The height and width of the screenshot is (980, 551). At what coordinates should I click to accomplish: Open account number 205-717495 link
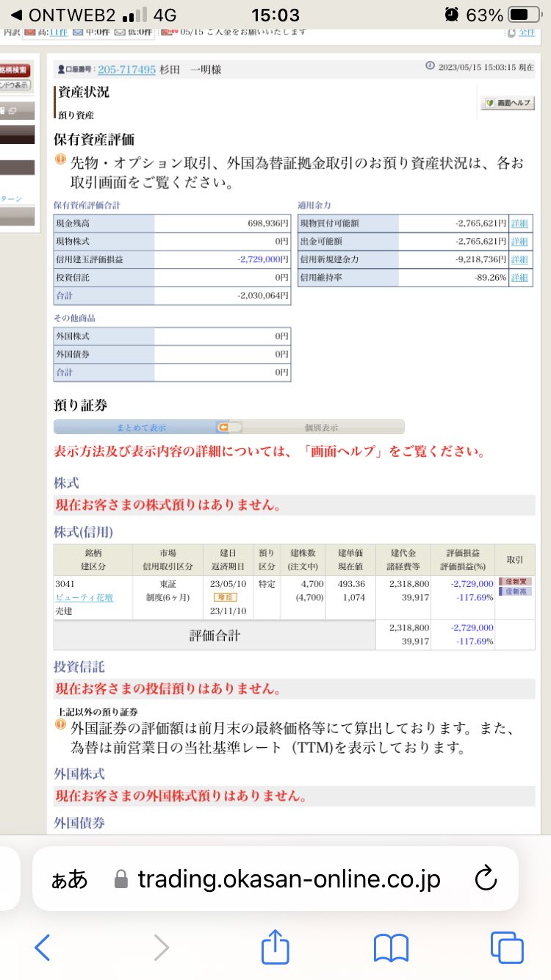(x=126, y=69)
